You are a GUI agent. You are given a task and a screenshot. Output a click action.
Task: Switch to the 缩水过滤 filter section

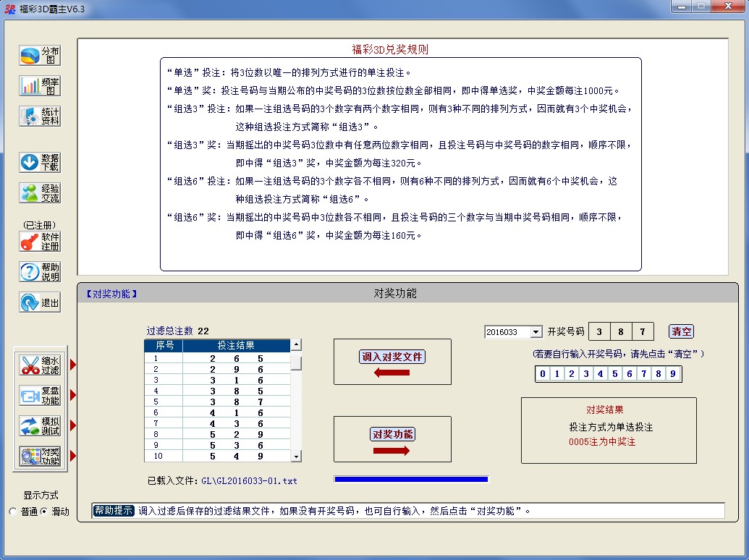pyautogui.click(x=41, y=365)
